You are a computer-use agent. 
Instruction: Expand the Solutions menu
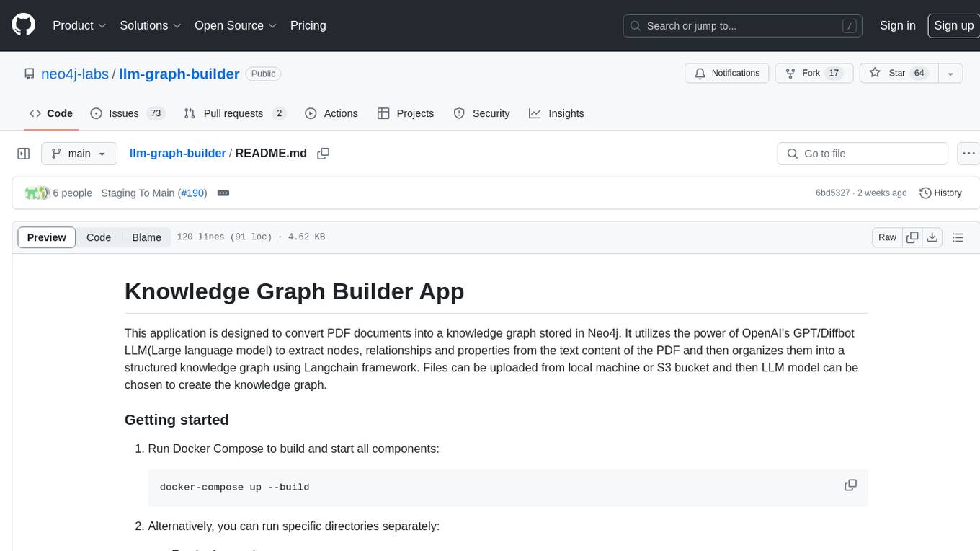tap(151, 25)
